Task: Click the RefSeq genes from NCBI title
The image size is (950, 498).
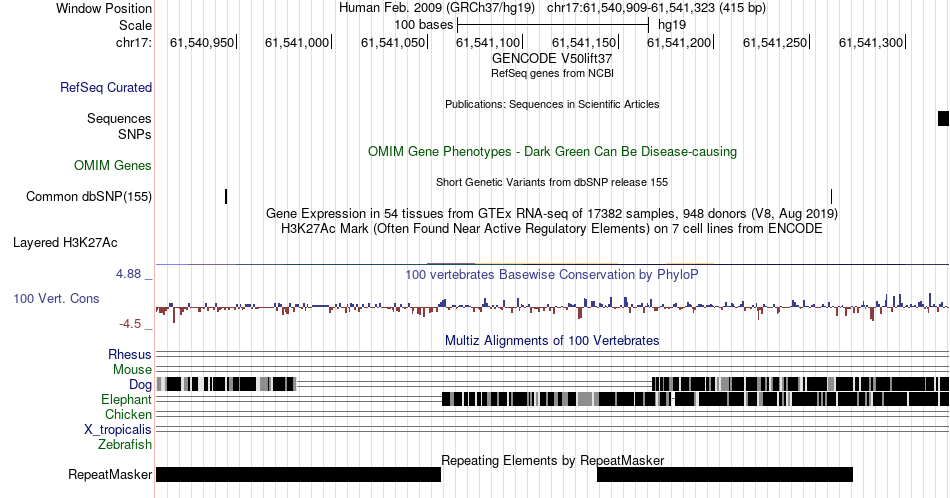Action: click(552, 73)
